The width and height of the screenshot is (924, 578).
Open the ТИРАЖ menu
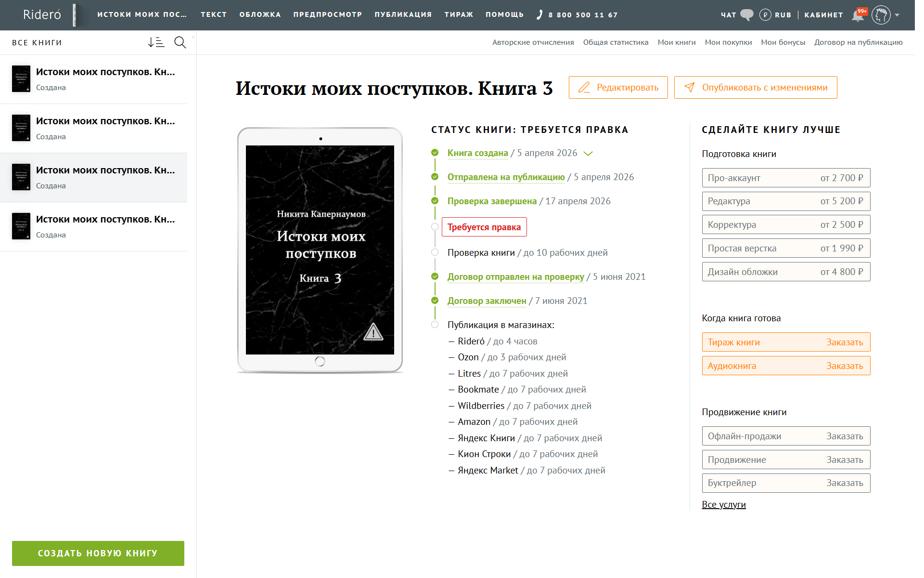point(459,14)
